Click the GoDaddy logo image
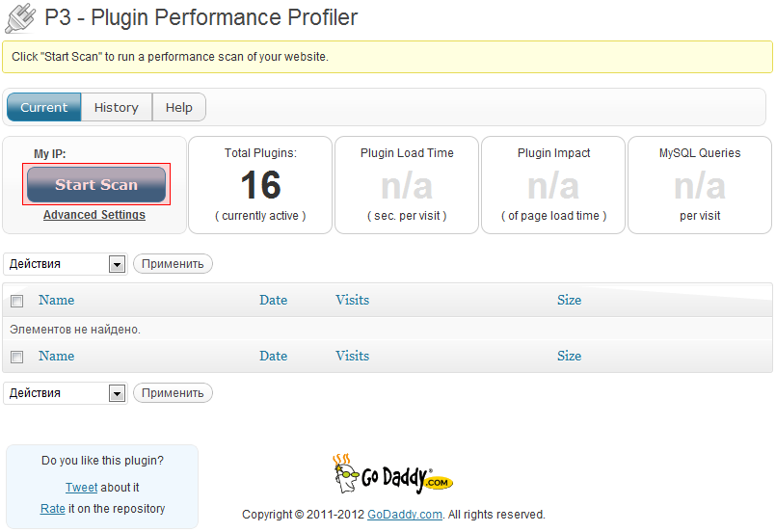776x532 pixels. (393, 473)
